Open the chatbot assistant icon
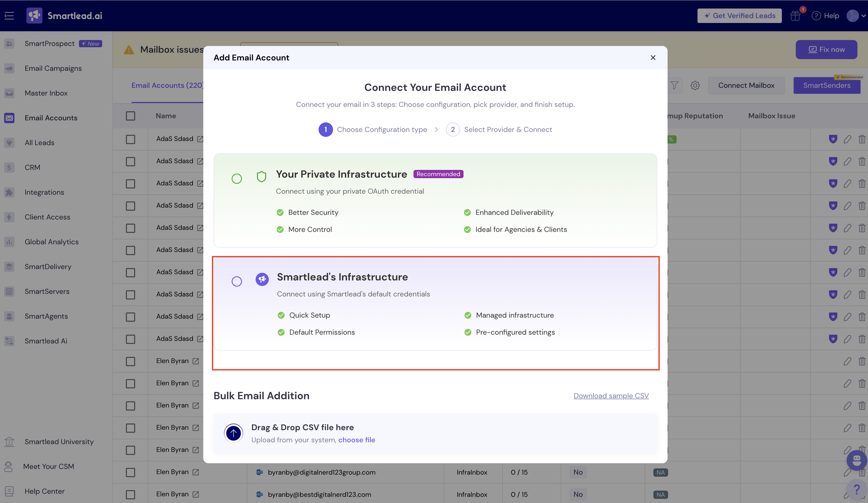The image size is (868, 503). [856, 460]
